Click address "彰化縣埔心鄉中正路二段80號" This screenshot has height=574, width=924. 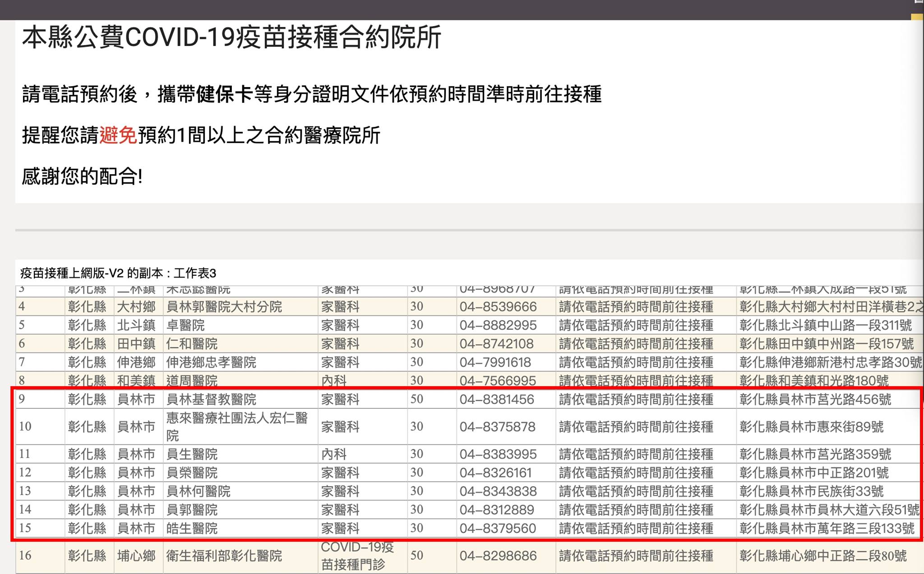[x=823, y=555]
